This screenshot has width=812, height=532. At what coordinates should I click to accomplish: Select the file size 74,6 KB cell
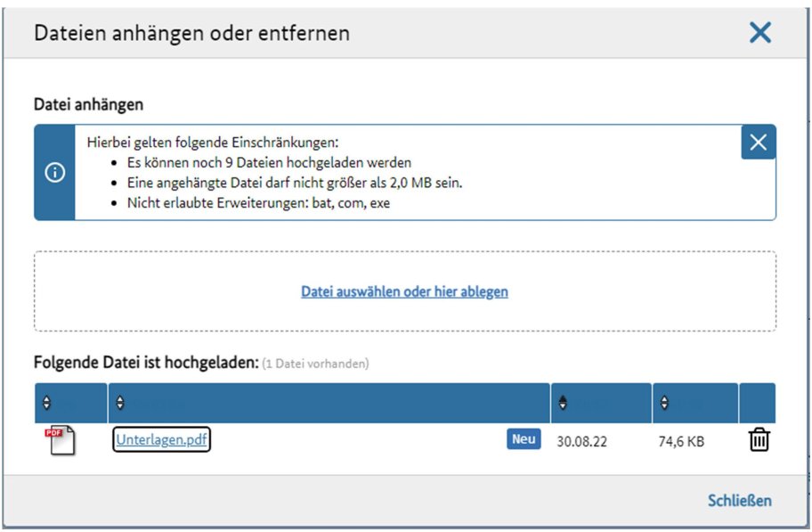click(680, 441)
